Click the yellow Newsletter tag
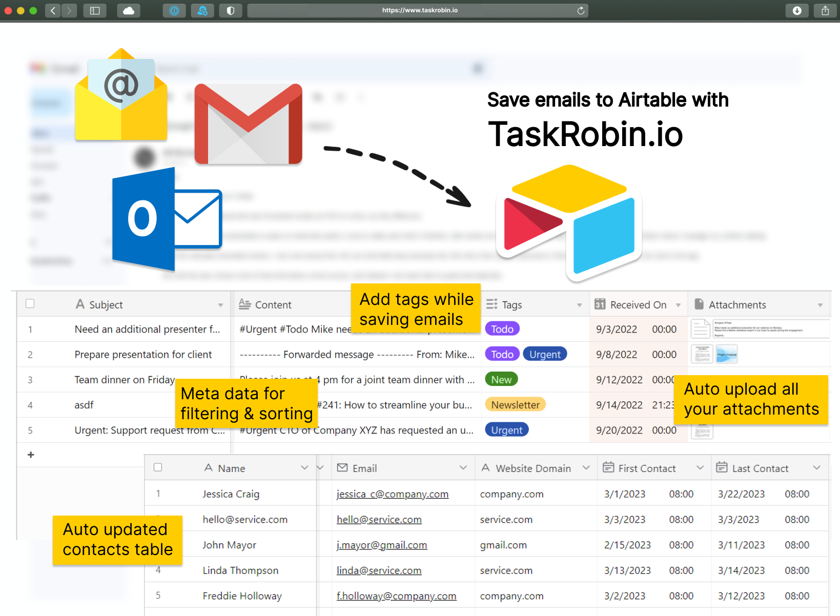 515,405
